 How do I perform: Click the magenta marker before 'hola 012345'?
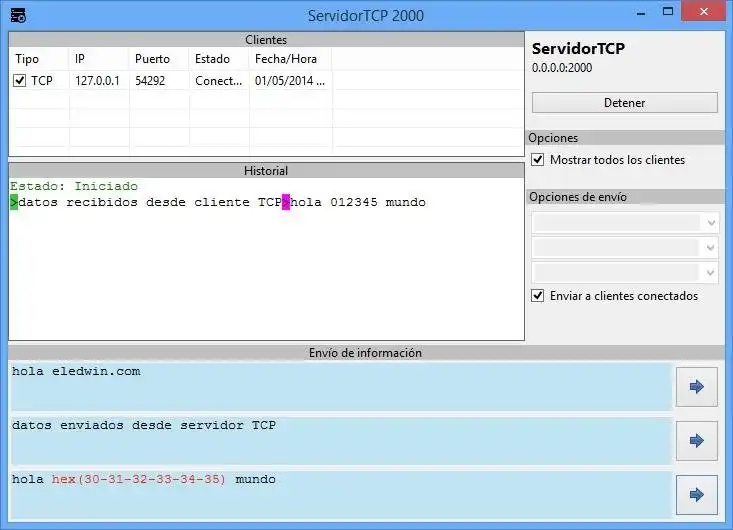click(x=286, y=202)
